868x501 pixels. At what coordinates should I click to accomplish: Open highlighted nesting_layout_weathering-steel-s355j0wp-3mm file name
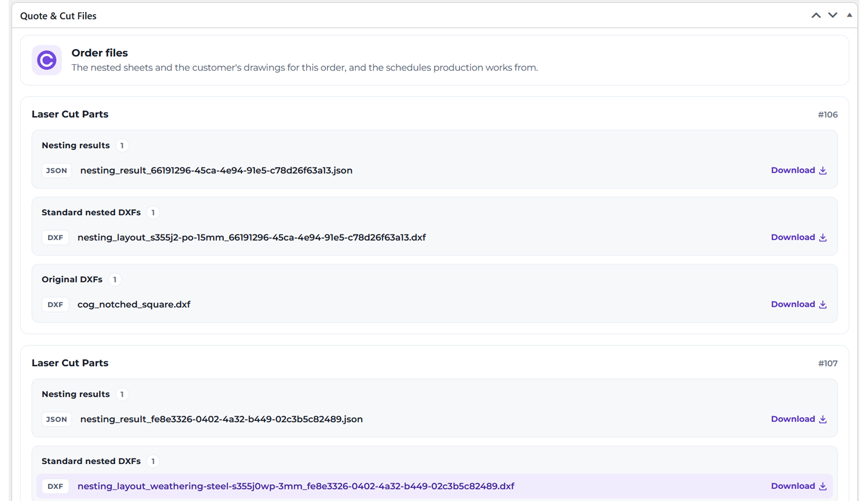296,487
